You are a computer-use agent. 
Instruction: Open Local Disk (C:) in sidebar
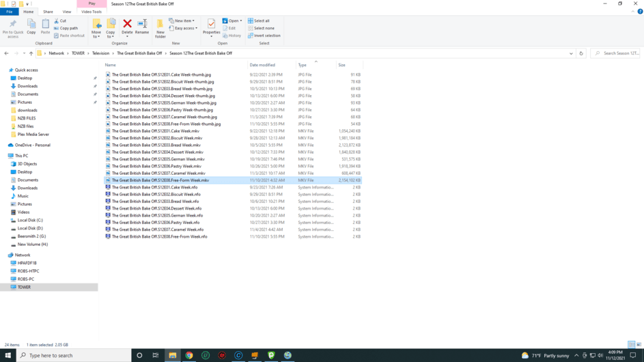click(30, 220)
